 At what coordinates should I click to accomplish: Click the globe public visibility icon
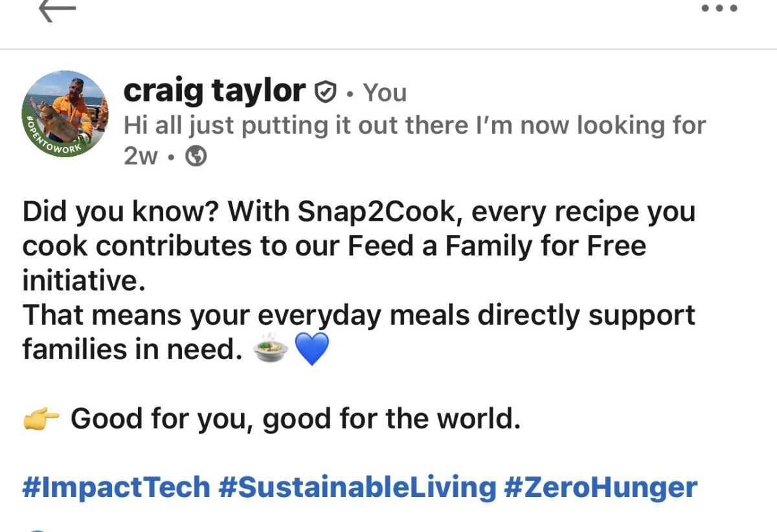coord(196,157)
